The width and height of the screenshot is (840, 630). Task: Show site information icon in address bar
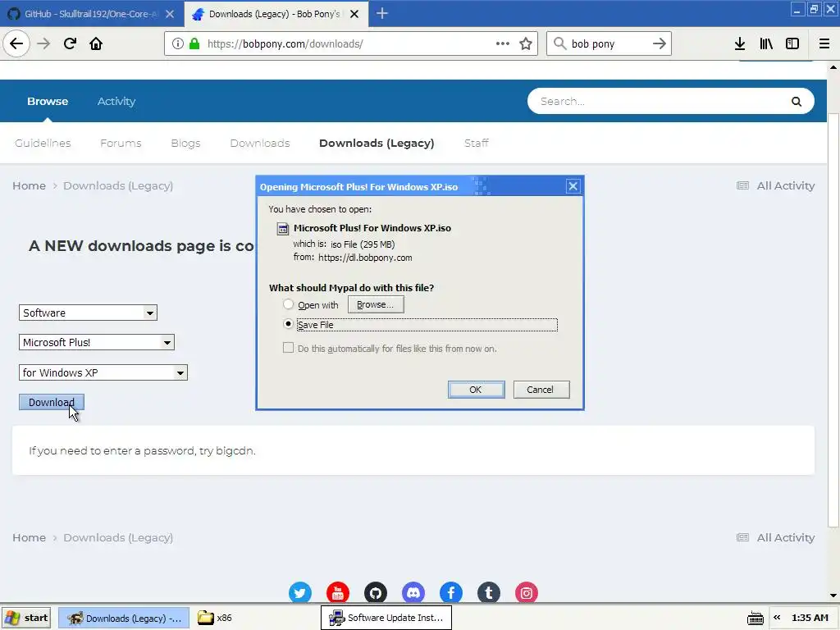pyautogui.click(x=178, y=44)
